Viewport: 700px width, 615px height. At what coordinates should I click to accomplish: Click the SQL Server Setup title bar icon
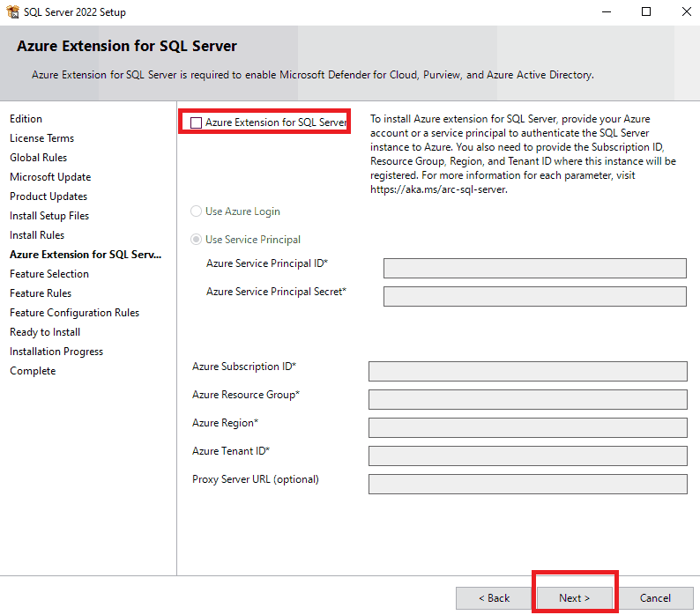[12, 12]
